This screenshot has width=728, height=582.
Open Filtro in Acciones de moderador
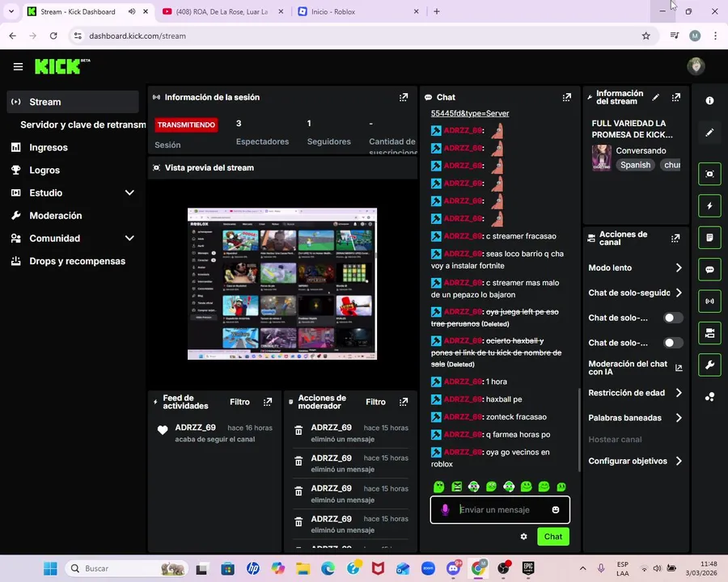375,402
